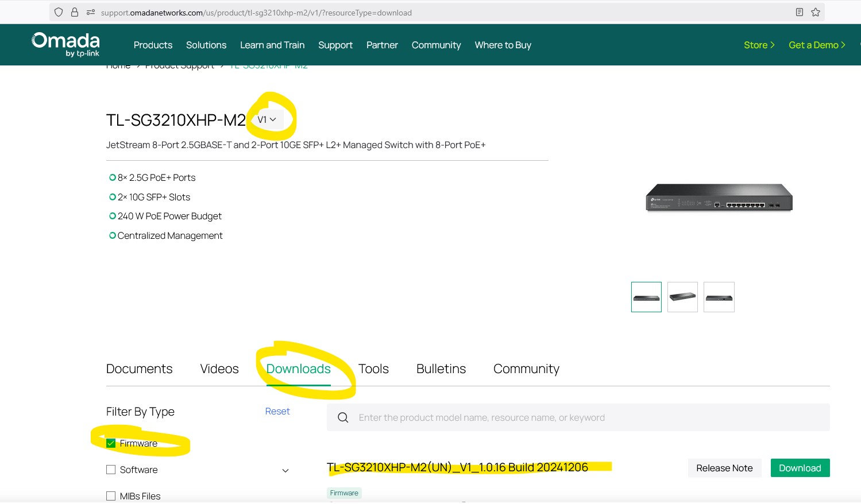The height and width of the screenshot is (504, 861).
Task: Click the browser shield tracking protection icon
Action: click(x=59, y=12)
